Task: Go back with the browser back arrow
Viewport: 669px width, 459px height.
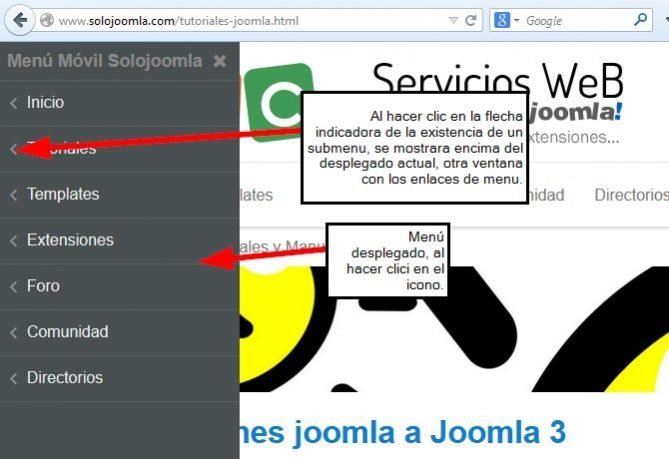Action: (x=20, y=20)
